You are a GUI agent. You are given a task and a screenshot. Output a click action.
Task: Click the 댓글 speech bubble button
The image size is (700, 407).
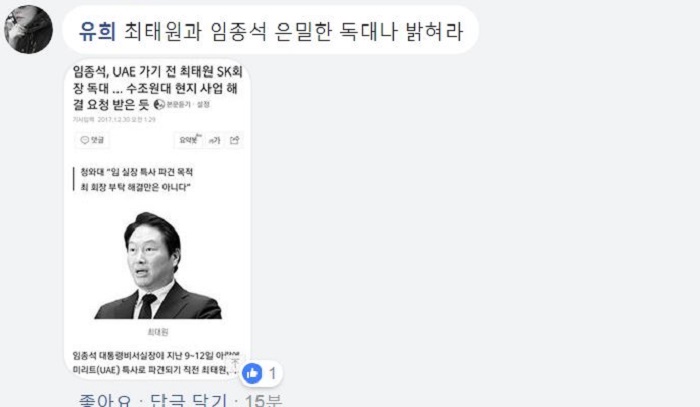coord(92,140)
